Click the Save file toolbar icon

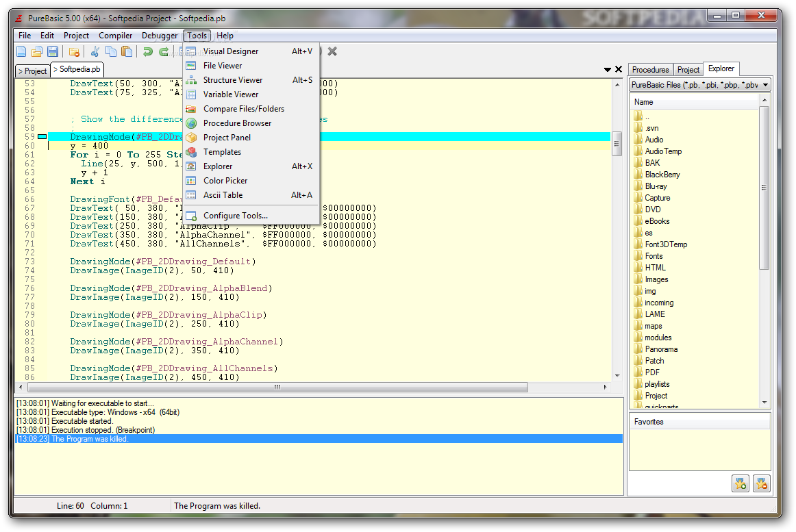click(x=53, y=51)
